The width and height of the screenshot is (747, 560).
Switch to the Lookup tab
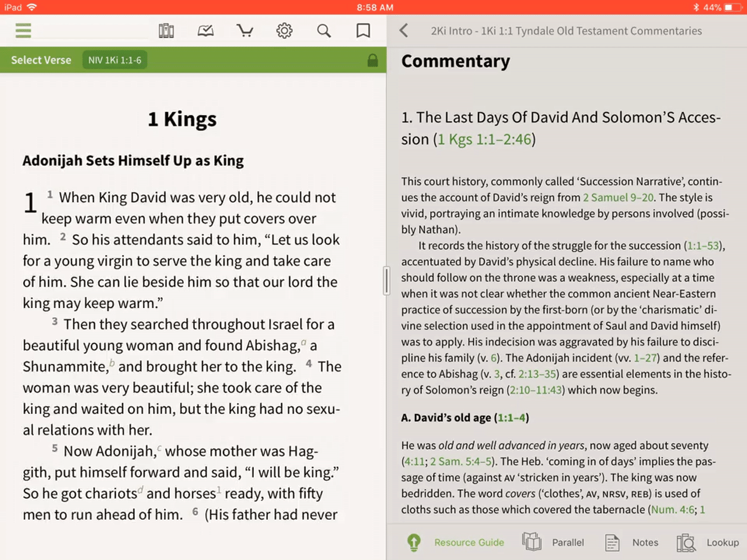pyautogui.click(x=708, y=542)
